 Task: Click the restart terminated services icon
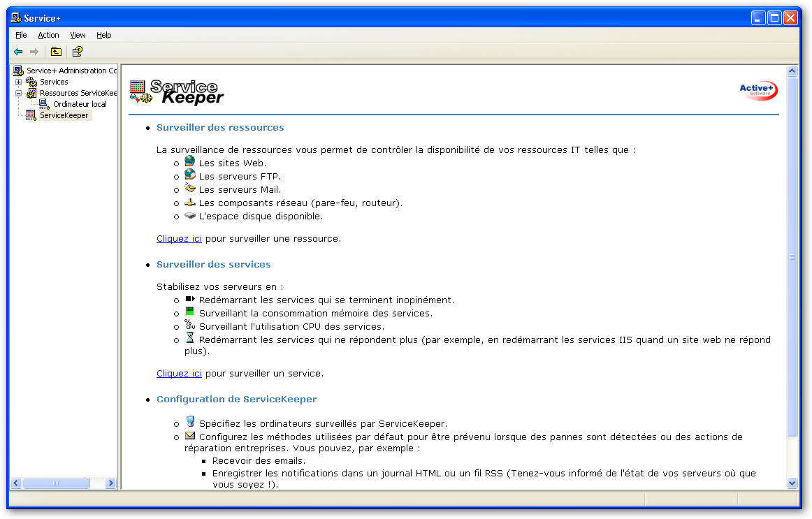(x=190, y=298)
